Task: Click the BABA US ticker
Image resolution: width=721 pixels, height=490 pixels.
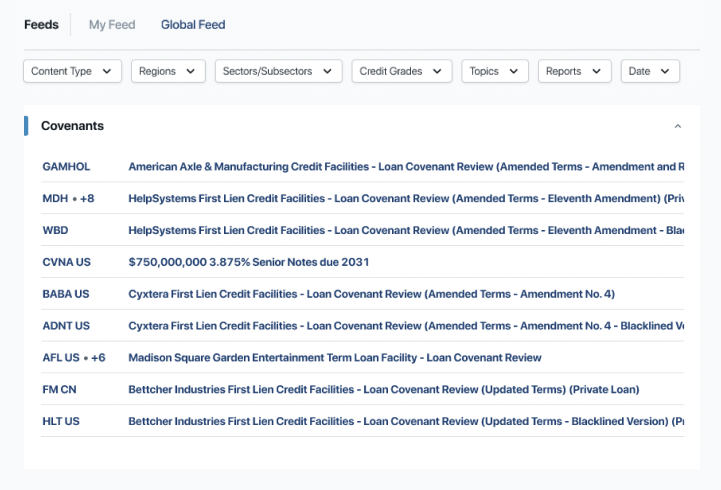Action: [66, 294]
